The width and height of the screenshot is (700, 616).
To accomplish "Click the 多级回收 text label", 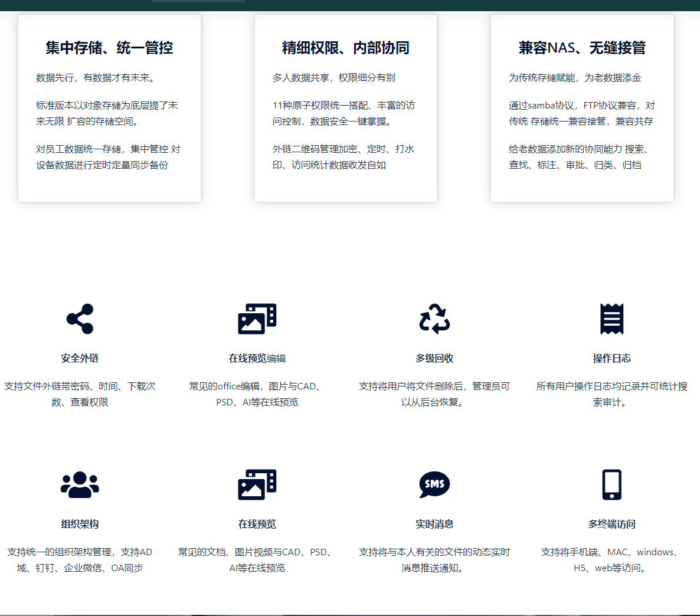I will [435, 356].
